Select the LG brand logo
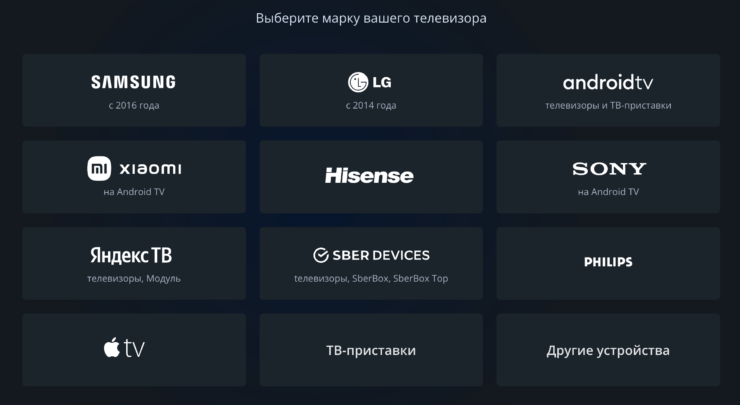Viewport: 740px width, 405px height. coord(371,82)
